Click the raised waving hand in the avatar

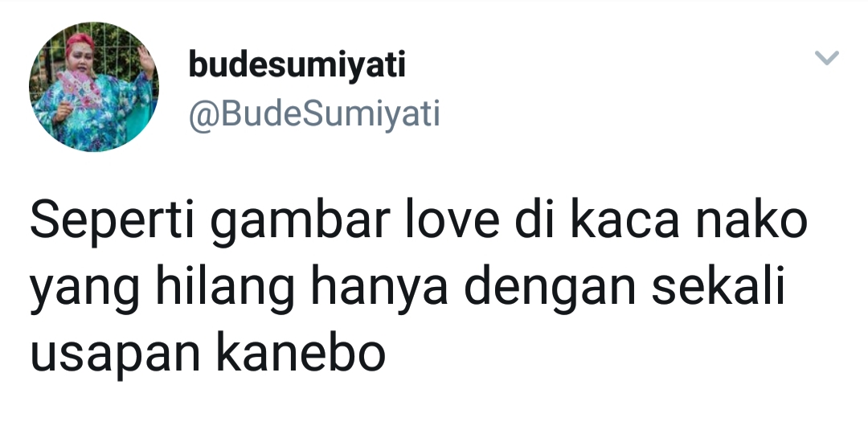pyautogui.click(x=145, y=59)
